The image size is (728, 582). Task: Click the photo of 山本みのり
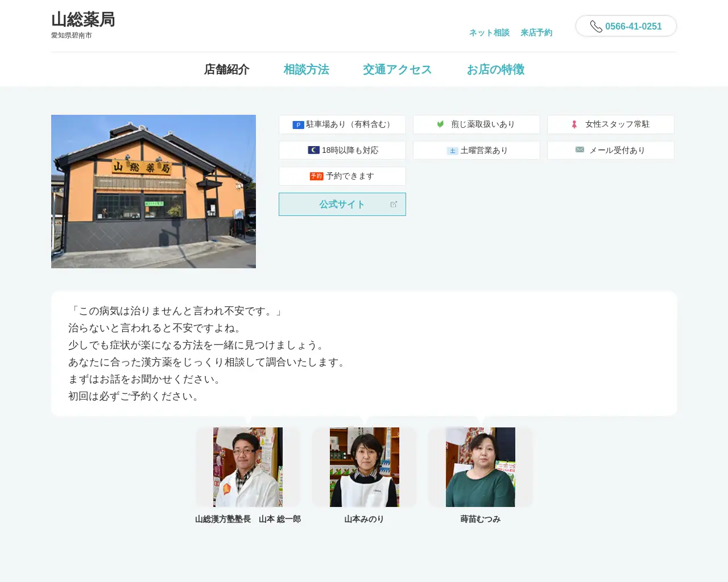pos(364,467)
